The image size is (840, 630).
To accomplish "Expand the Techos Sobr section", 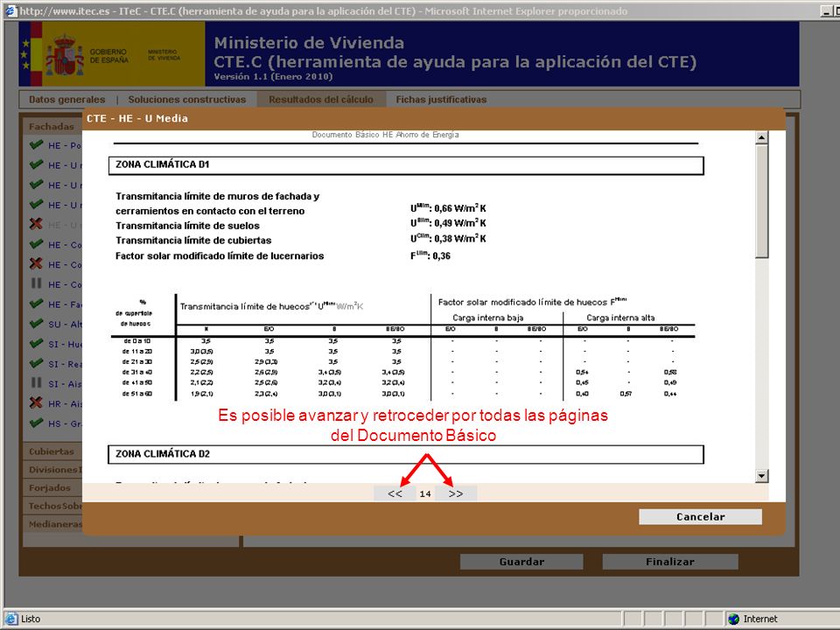I will tap(53, 506).
